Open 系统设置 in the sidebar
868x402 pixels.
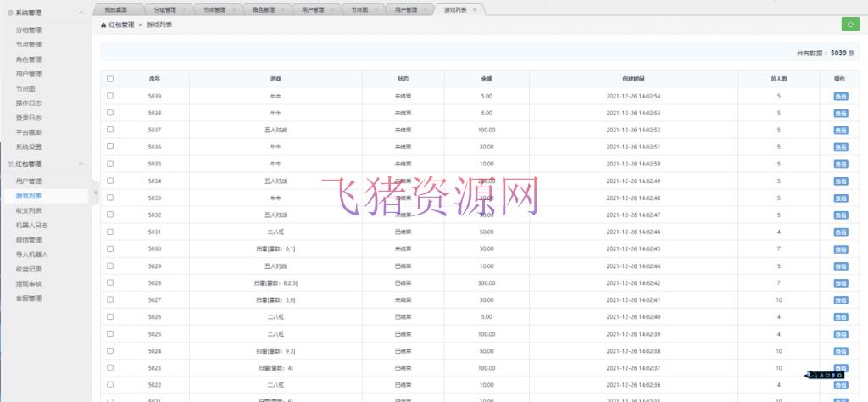pos(29,148)
